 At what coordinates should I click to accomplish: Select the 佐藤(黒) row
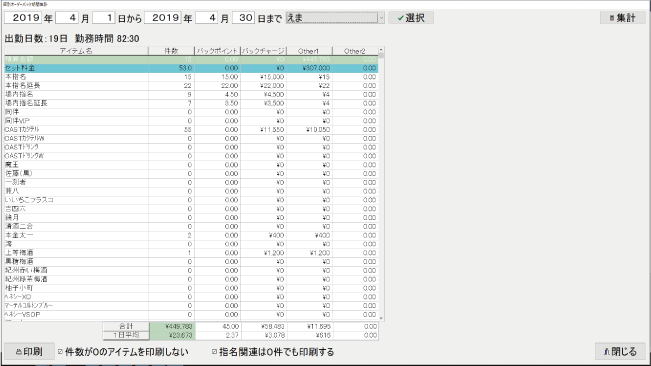tap(191, 173)
